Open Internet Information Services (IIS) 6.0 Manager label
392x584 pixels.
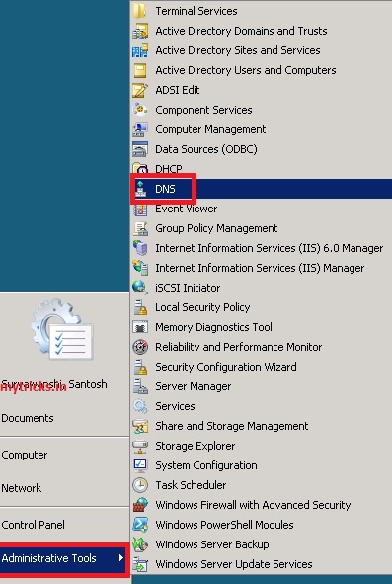270,248
